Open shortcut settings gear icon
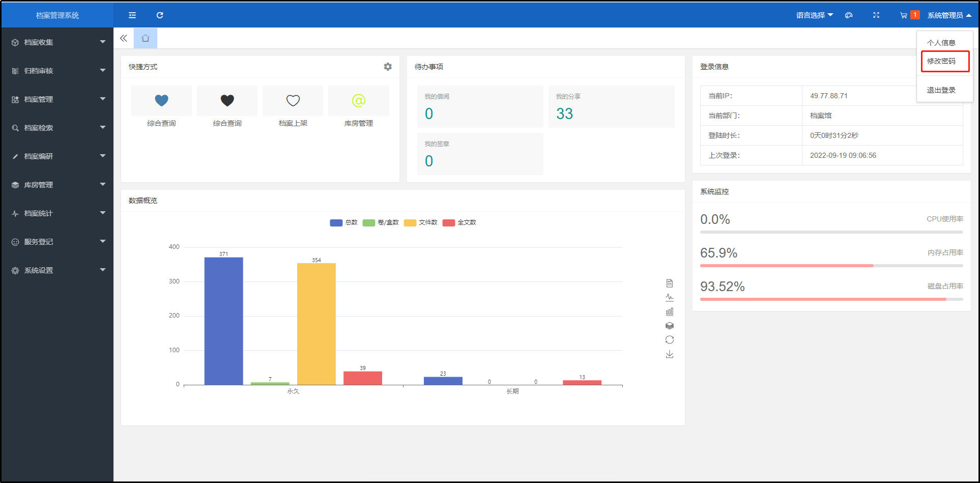 (388, 67)
